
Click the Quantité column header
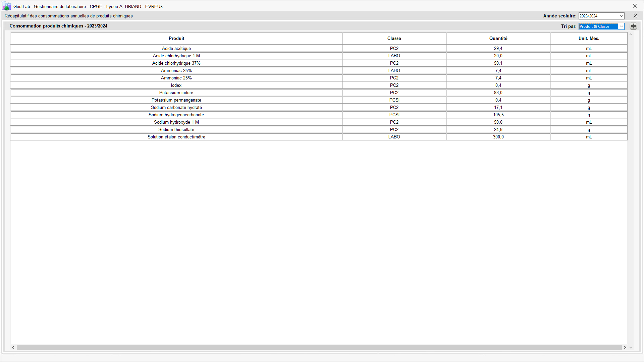pos(498,38)
